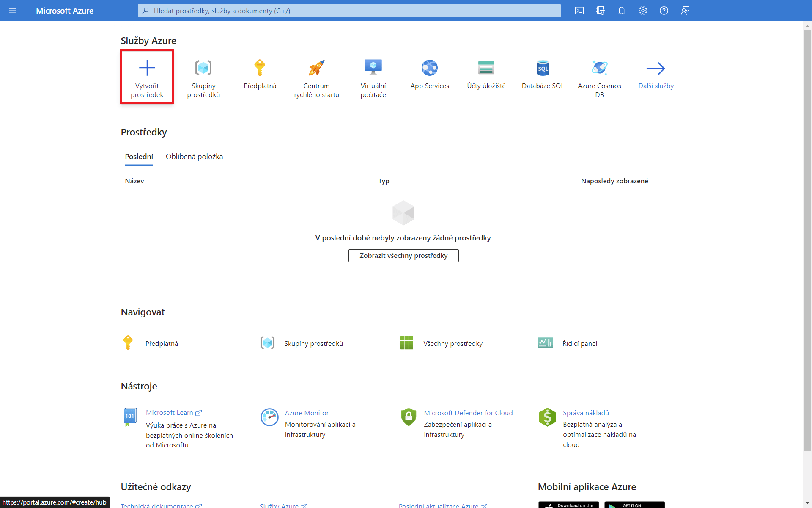Open portal settings gear icon
Image resolution: width=812 pixels, height=508 pixels.
pyautogui.click(x=643, y=11)
